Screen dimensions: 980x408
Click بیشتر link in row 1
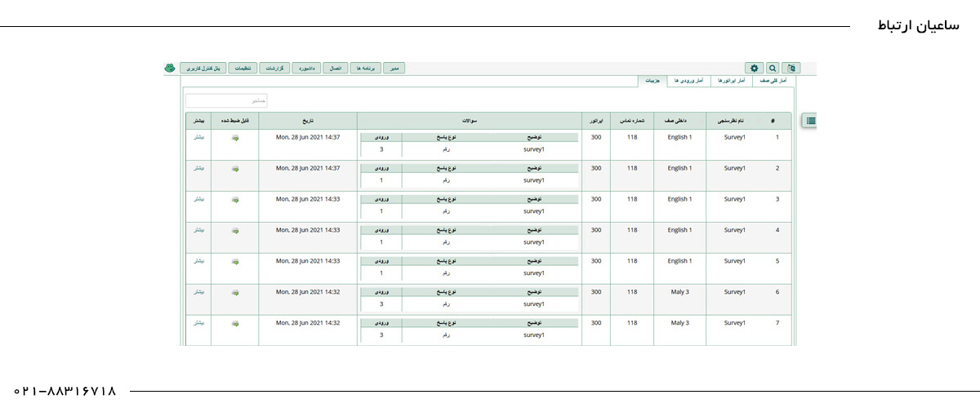(x=198, y=137)
